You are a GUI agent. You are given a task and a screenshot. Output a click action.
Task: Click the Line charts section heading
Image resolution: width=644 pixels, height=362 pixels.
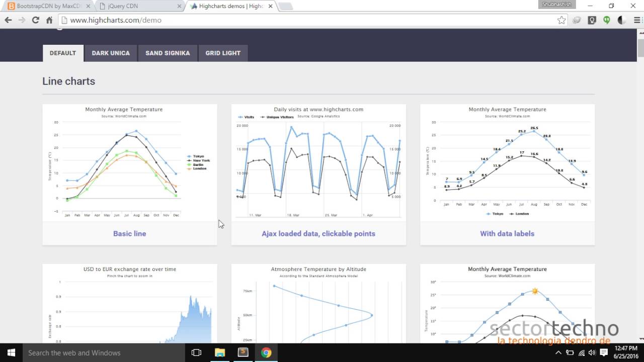[69, 81]
